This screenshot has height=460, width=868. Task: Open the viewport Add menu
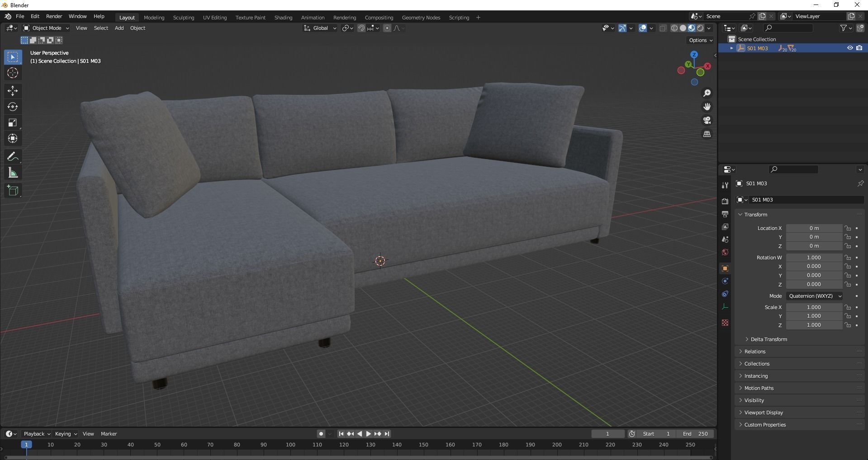point(119,28)
